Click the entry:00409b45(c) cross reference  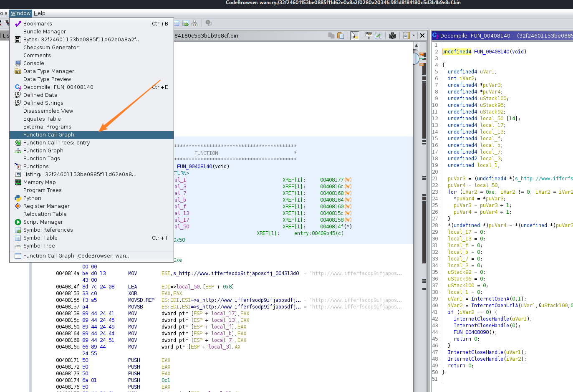[319, 233]
